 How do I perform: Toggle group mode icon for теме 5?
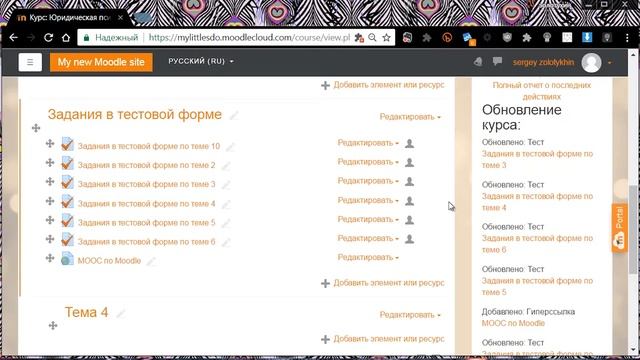[409, 220]
